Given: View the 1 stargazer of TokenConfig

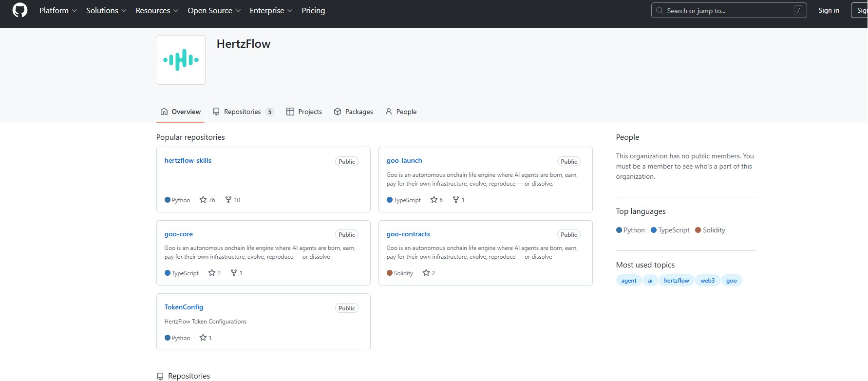Looking at the screenshot, I should click(206, 338).
